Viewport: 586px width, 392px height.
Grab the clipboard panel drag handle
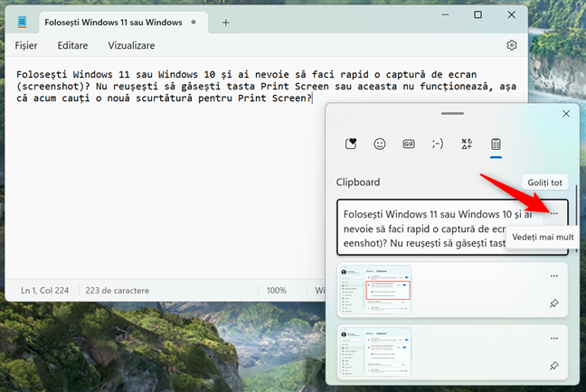coord(452,114)
